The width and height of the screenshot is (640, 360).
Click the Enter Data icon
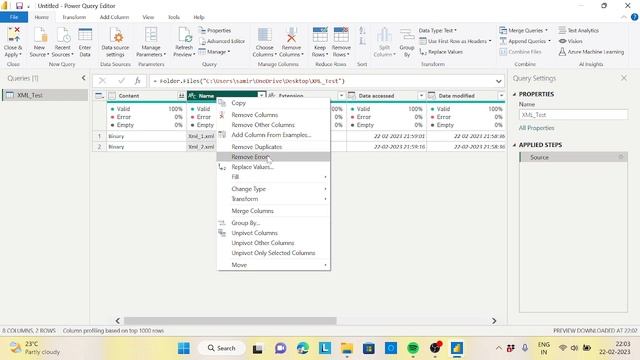tap(85, 35)
